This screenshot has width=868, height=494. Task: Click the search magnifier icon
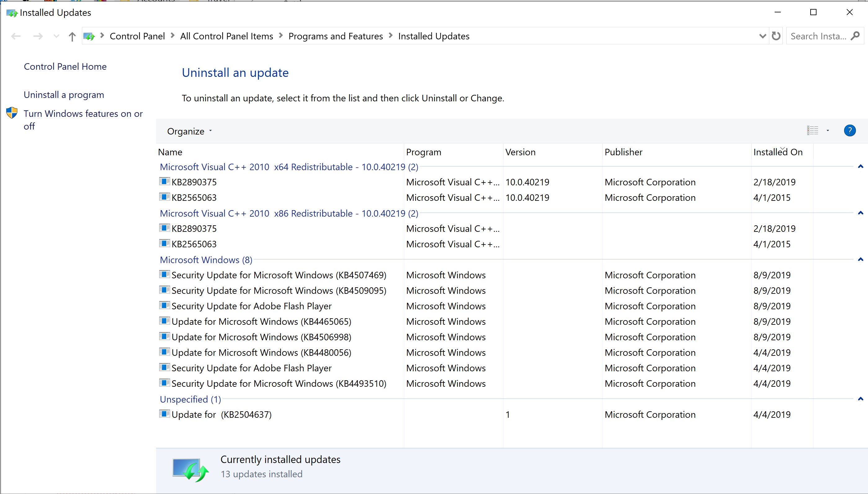855,36
